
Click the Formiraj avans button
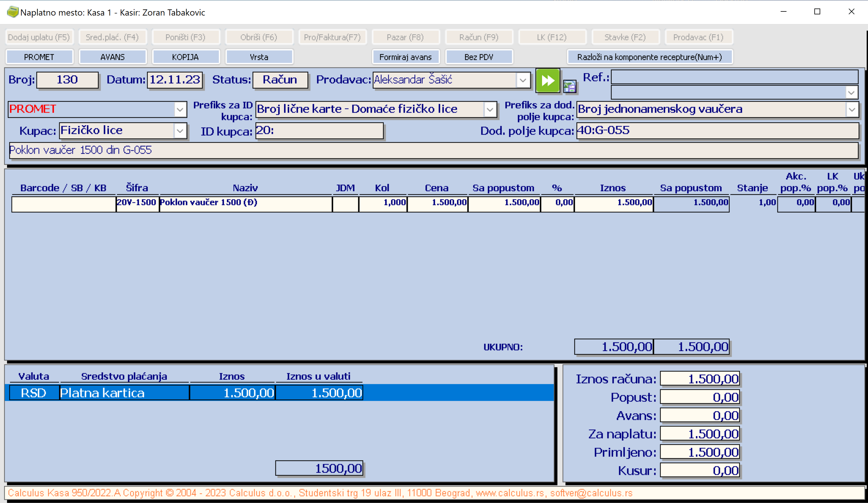[405, 57]
